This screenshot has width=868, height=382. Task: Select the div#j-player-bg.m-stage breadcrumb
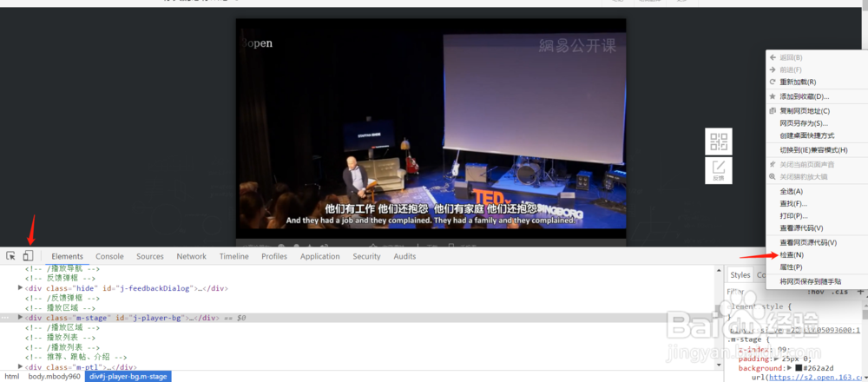[x=128, y=377]
